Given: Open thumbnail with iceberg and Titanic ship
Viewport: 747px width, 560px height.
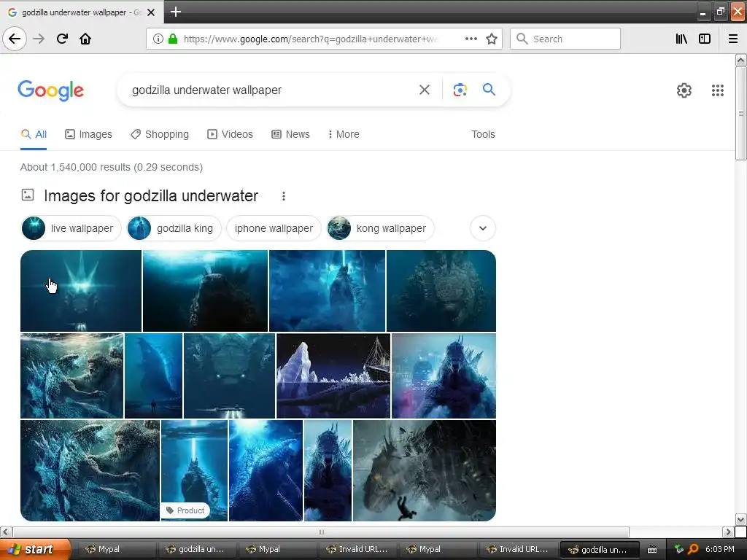Looking at the screenshot, I should [333, 376].
